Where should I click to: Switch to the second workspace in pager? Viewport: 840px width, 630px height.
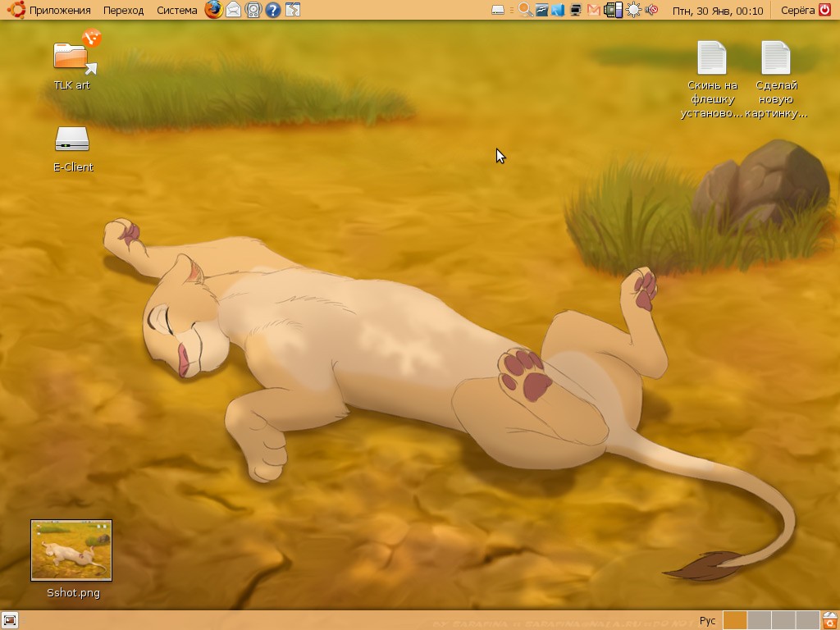click(760, 620)
